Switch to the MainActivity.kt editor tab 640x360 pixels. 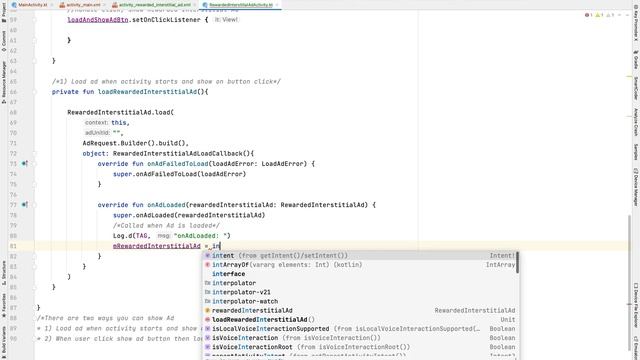click(33, 5)
